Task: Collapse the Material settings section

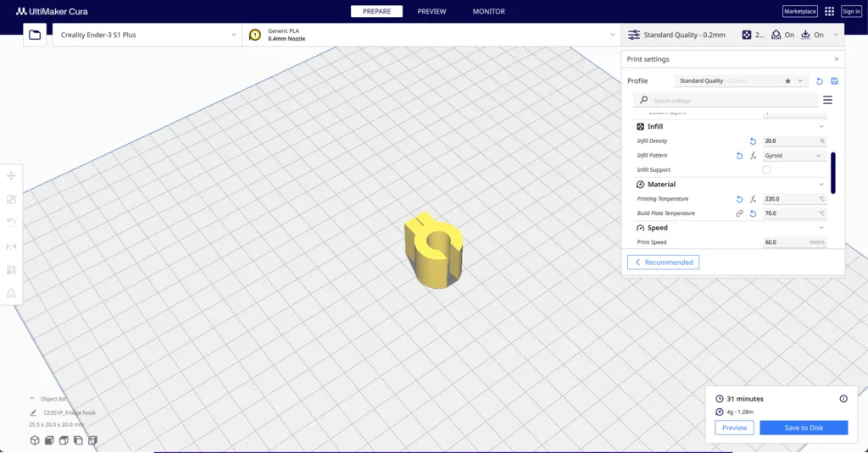Action: click(821, 185)
